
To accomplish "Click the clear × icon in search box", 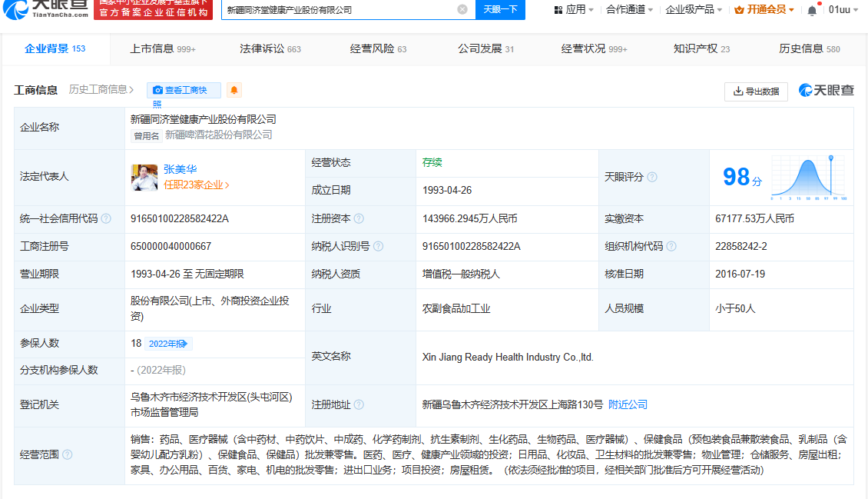I will pos(462,10).
